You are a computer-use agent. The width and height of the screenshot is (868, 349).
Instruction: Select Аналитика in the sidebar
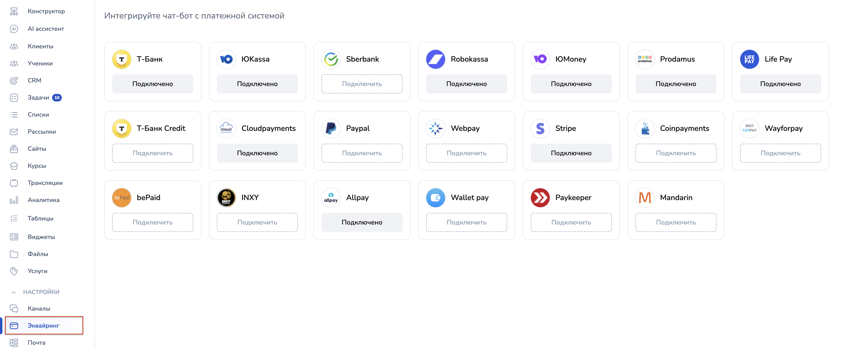pyautogui.click(x=44, y=200)
